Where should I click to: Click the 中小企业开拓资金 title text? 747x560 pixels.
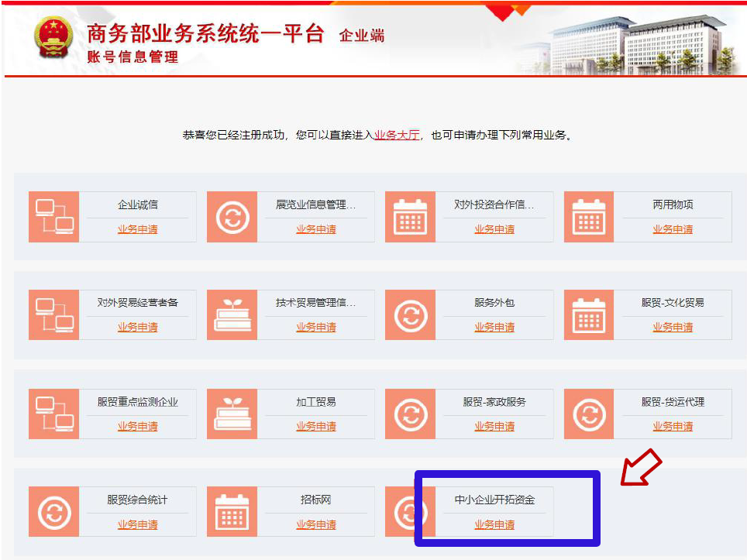[494, 500]
